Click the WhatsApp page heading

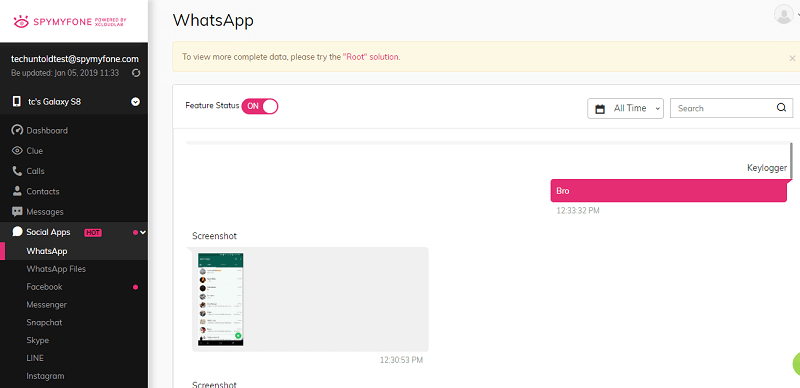tap(213, 20)
